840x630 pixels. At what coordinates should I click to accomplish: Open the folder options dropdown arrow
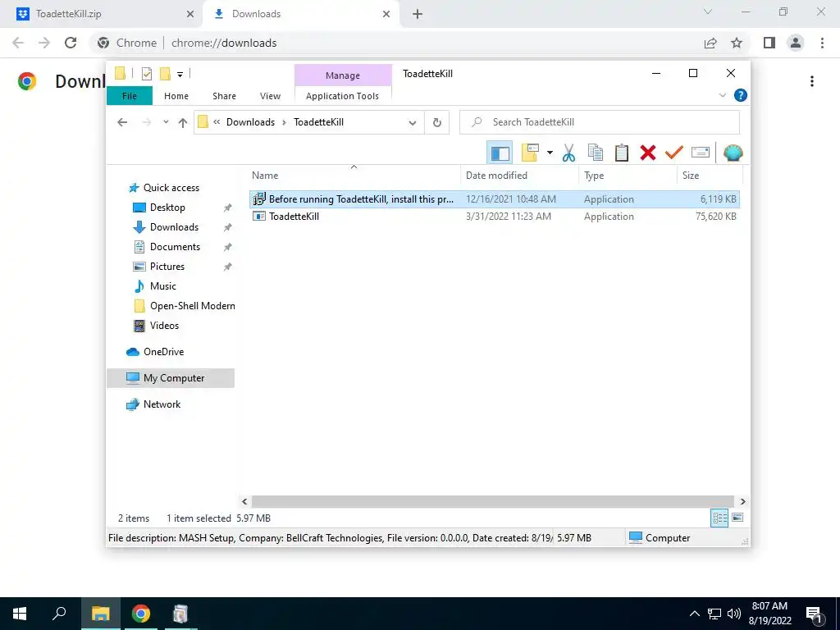tap(550, 153)
